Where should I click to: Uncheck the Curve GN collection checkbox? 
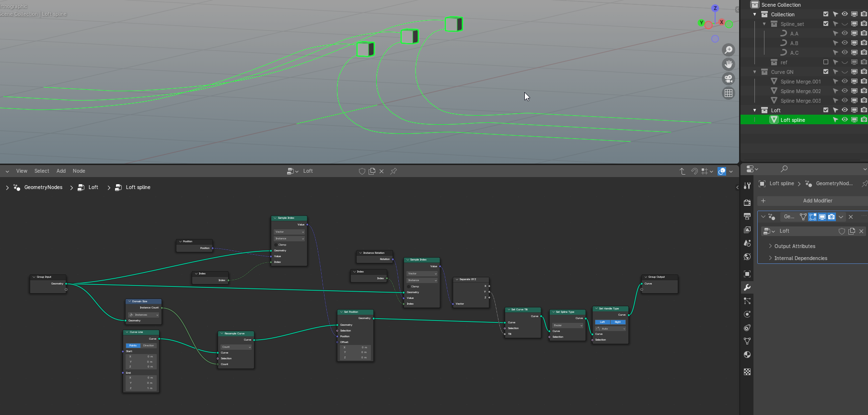coord(826,72)
